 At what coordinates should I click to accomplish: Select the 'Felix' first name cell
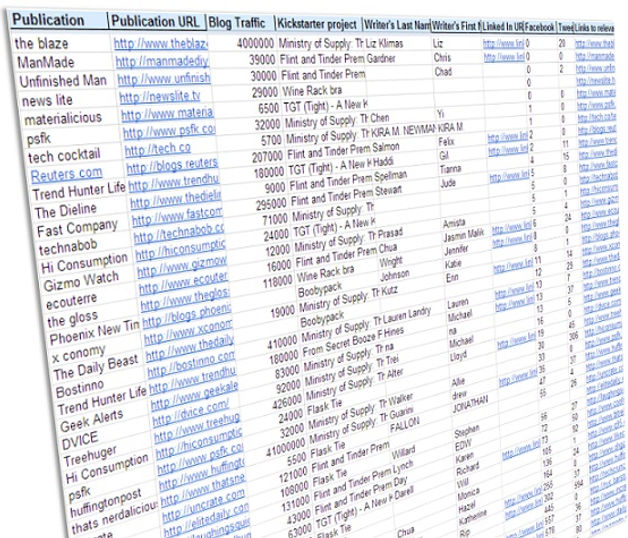446,141
